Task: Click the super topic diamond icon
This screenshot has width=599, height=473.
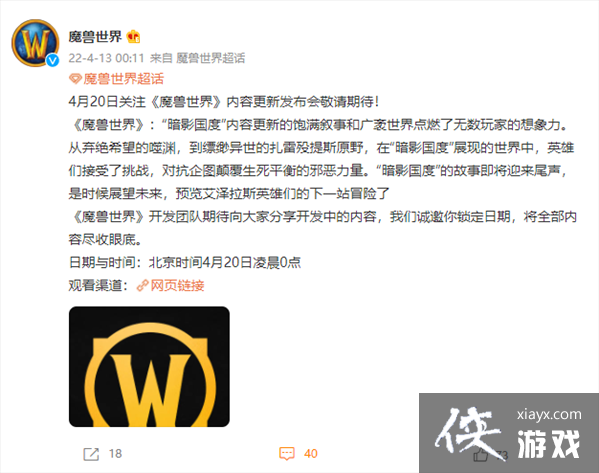Action: (x=75, y=79)
